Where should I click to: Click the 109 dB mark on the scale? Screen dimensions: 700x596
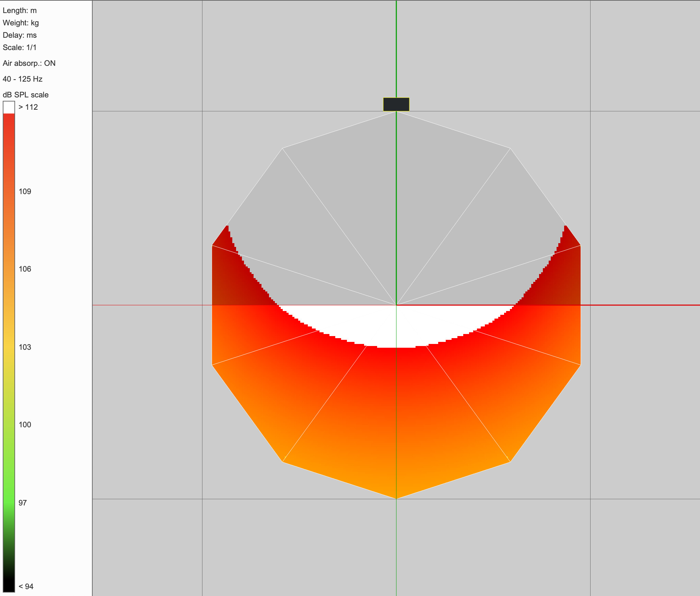tap(25, 191)
